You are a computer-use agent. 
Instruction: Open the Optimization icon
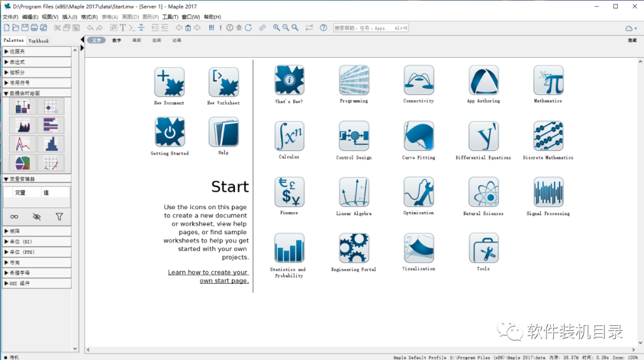[x=419, y=192]
